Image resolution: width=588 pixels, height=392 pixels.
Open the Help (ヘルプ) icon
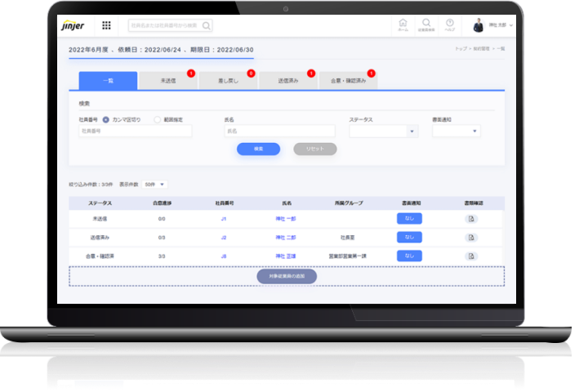[450, 24]
